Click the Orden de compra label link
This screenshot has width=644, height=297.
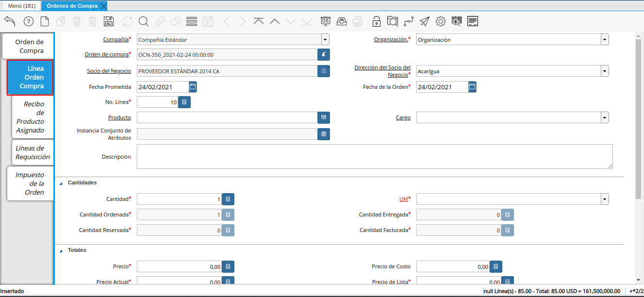point(106,54)
